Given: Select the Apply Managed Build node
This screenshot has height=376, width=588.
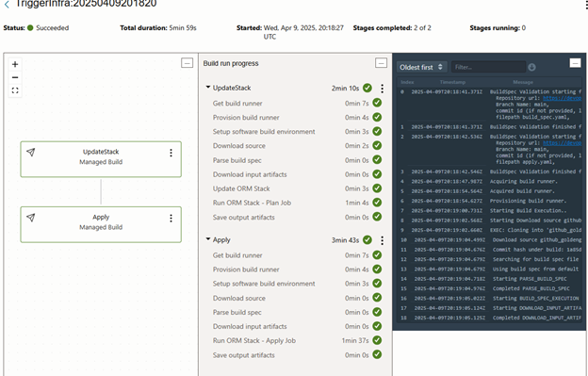Looking at the screenshot, I should pos(101,224).
